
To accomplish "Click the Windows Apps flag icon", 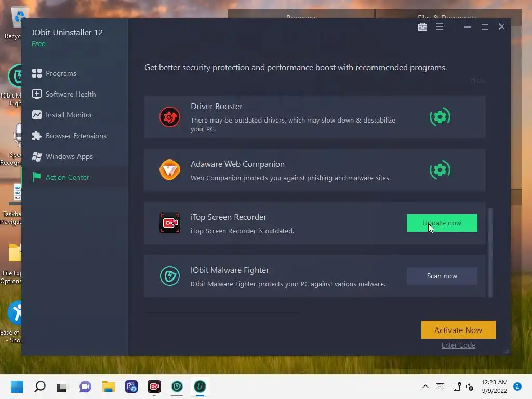I will [x=37, y=156].
